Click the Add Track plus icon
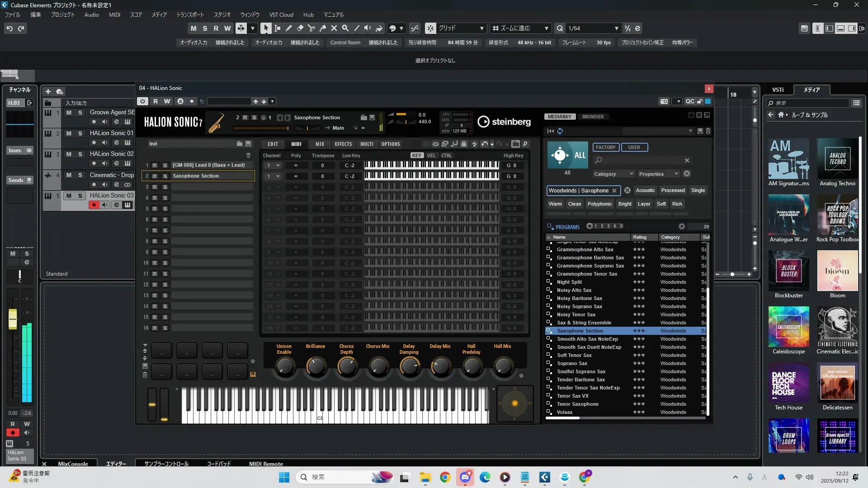 point(48,91)
